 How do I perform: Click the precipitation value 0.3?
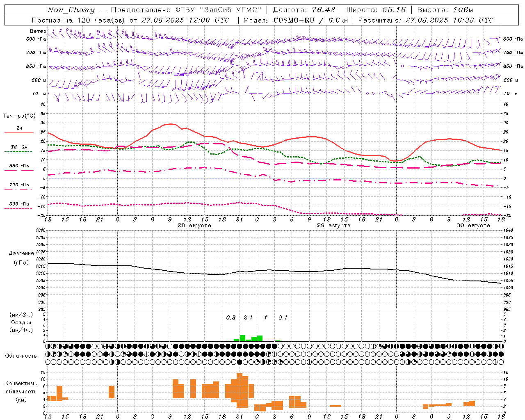point(231,317)
